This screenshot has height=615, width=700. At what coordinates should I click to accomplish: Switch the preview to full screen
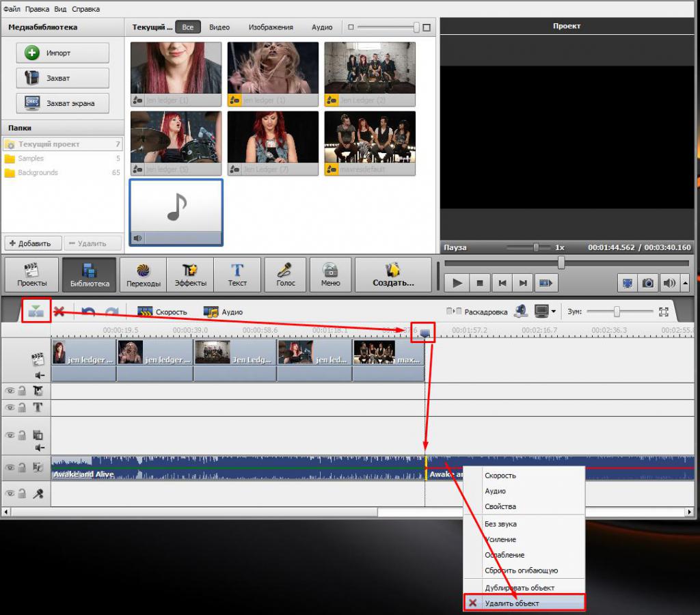click(628, 283)
